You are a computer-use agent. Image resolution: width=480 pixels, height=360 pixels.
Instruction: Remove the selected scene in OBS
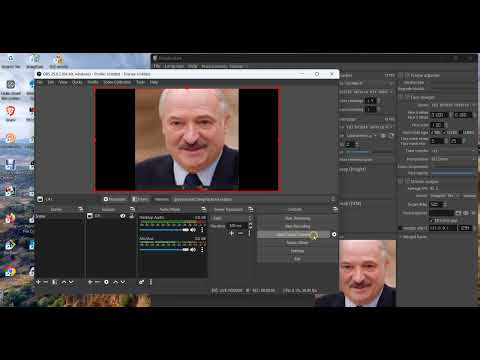pos(46,282)
